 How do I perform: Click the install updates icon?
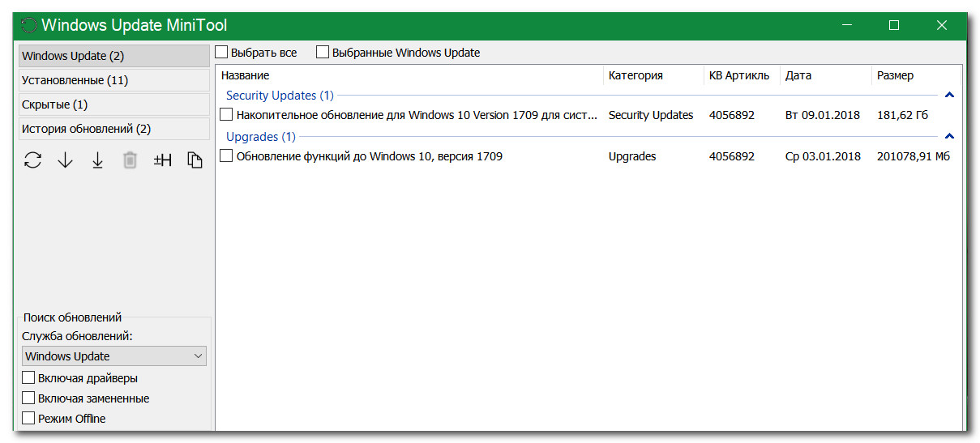pyautogui.click(x=97, y=160)
